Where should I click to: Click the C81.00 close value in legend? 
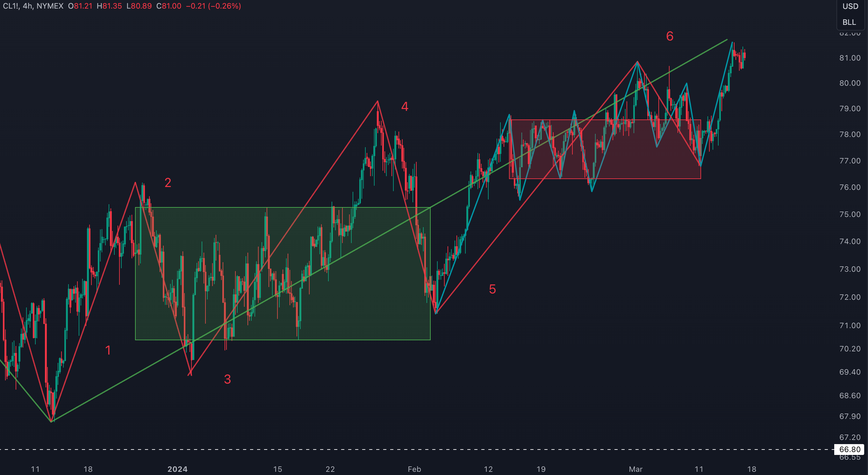[x=169, y=6]
